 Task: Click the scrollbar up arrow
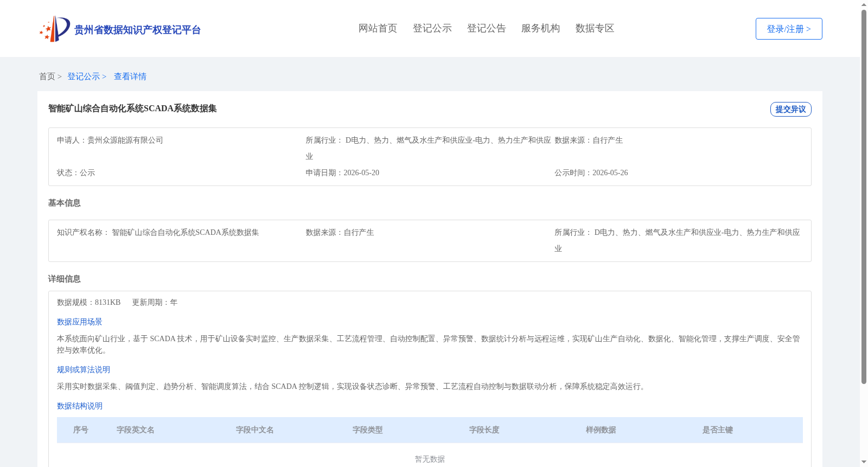864,4
